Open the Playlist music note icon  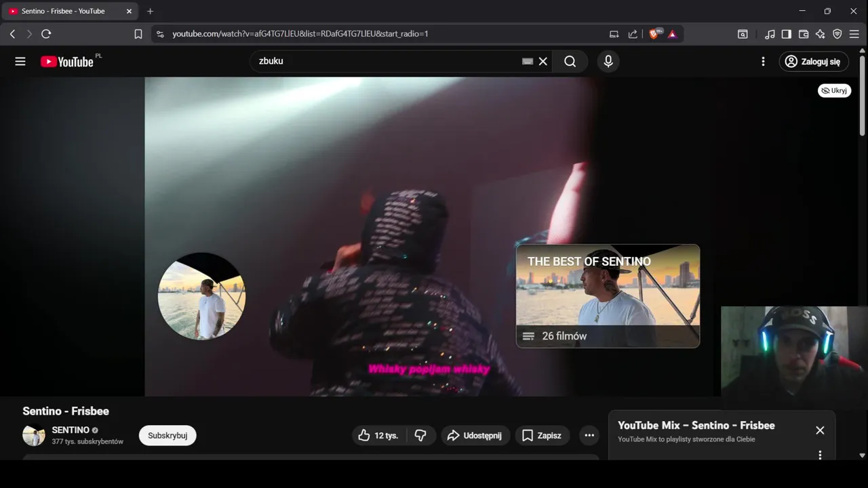coord(770,34)
